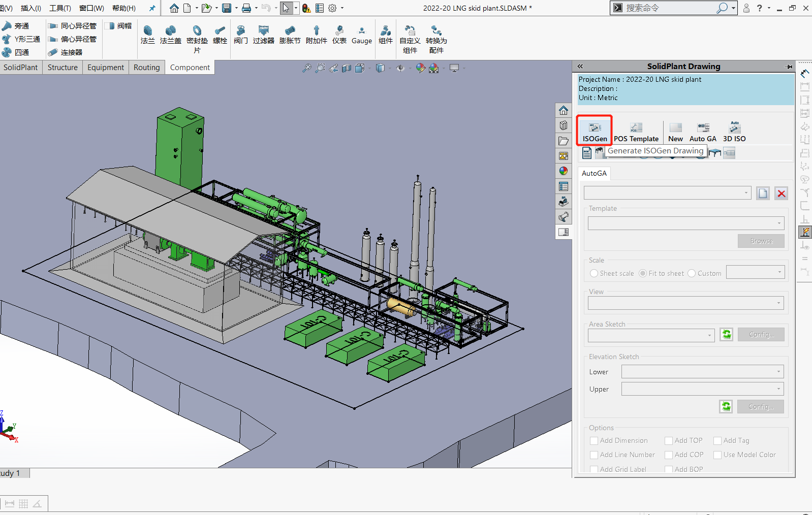
Task: Switch to the Equipment tab
Action: pos(105,67)
